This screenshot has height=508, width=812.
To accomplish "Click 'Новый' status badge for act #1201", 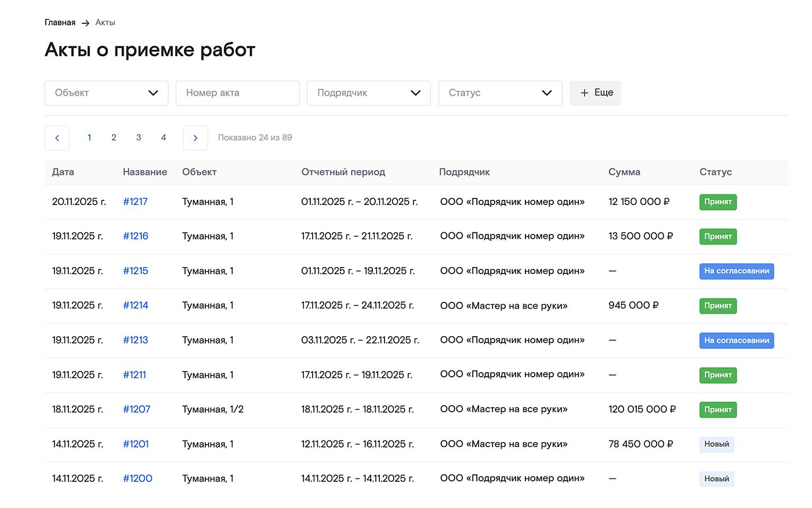I will click(x=716, y=444).
